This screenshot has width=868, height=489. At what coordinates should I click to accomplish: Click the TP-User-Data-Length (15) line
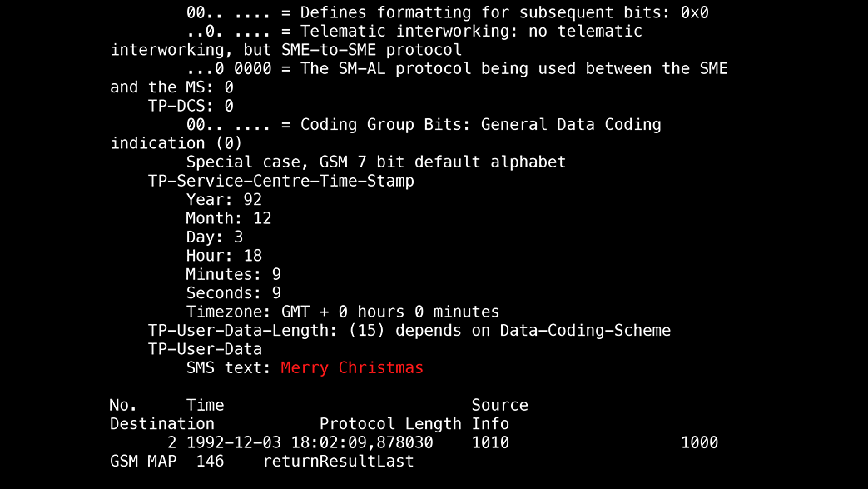[409, 331]
